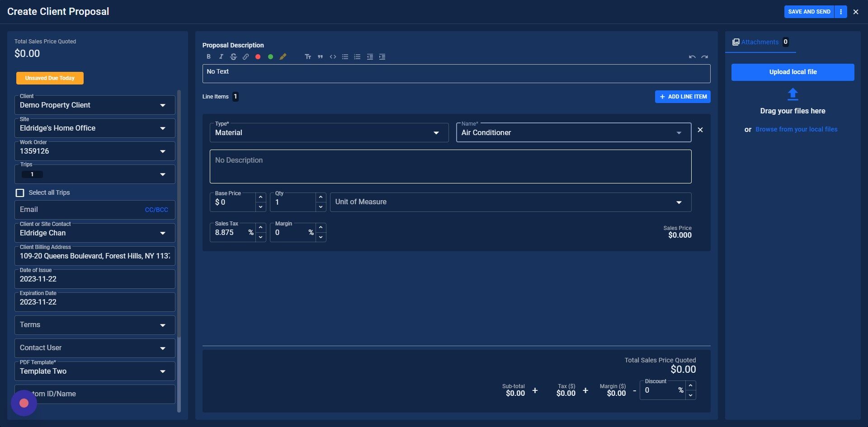The width and height of the screenshot is (868, 427).
Task: Increase indent of the text
Action: [382, 56]
